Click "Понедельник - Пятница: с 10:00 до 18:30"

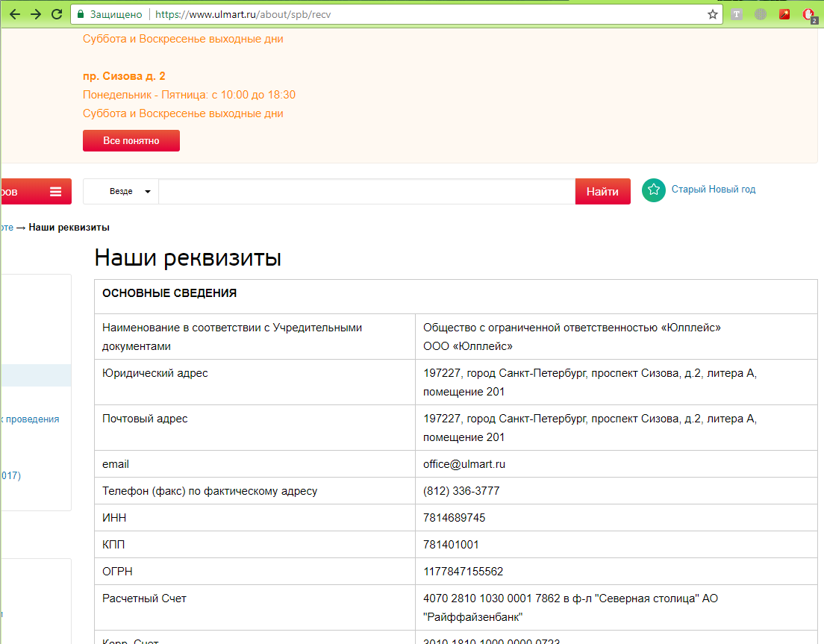coord(189,95)
